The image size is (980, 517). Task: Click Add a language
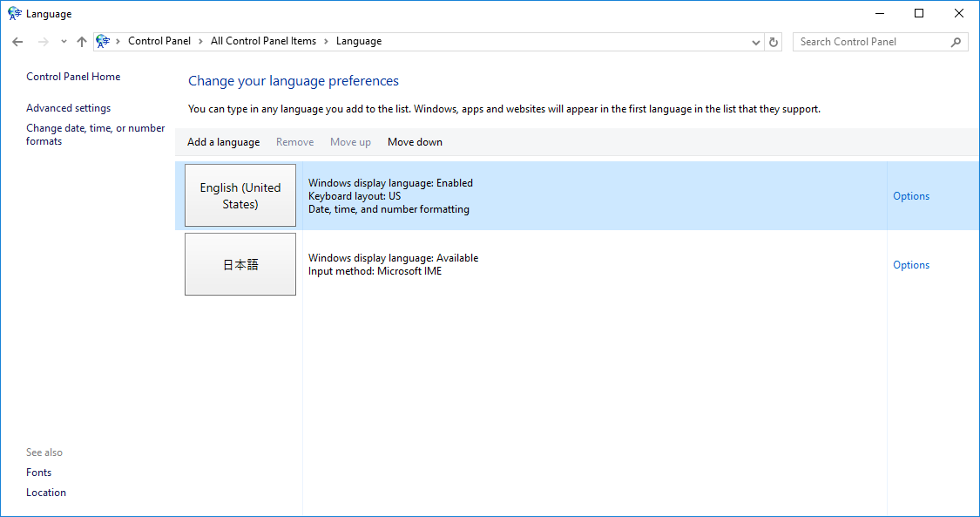tap(223, 142)
